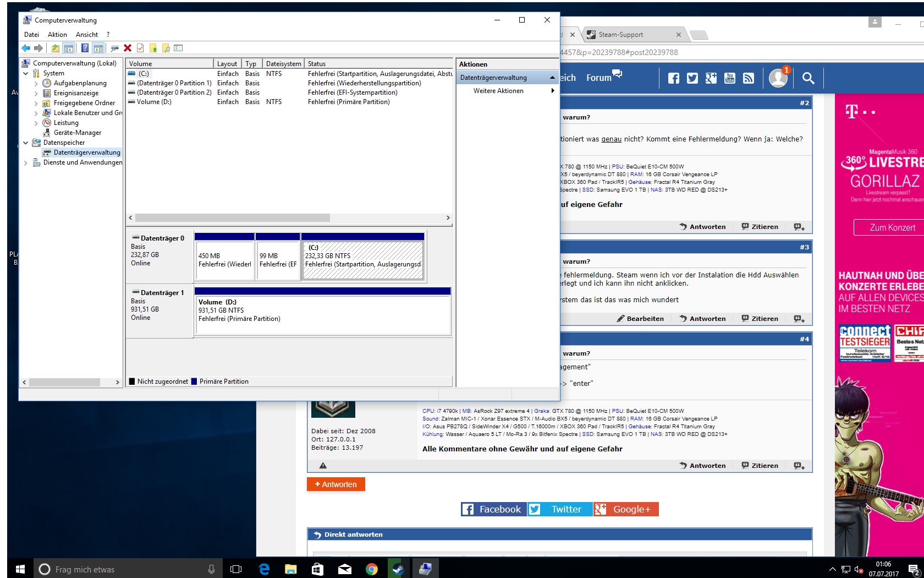Select the 232,33 GB NTFS (C:) partition block

click(x=363, y=260)
